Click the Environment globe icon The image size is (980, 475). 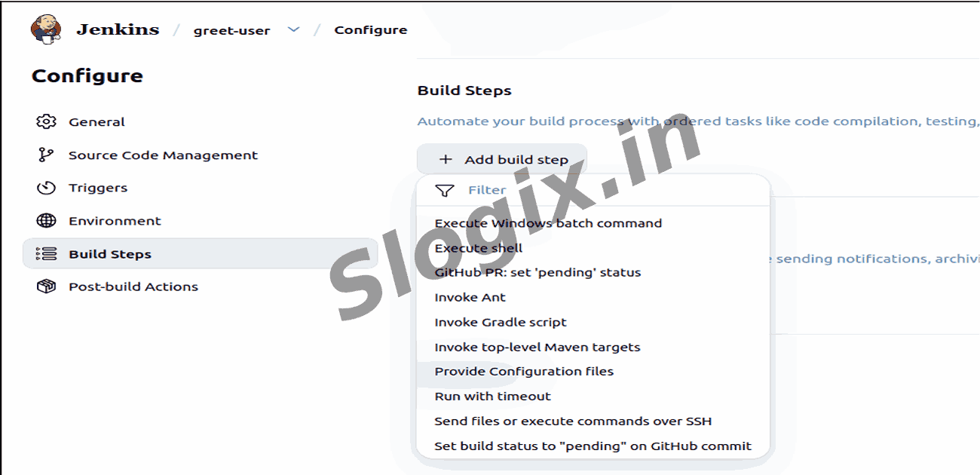(46, 221)
